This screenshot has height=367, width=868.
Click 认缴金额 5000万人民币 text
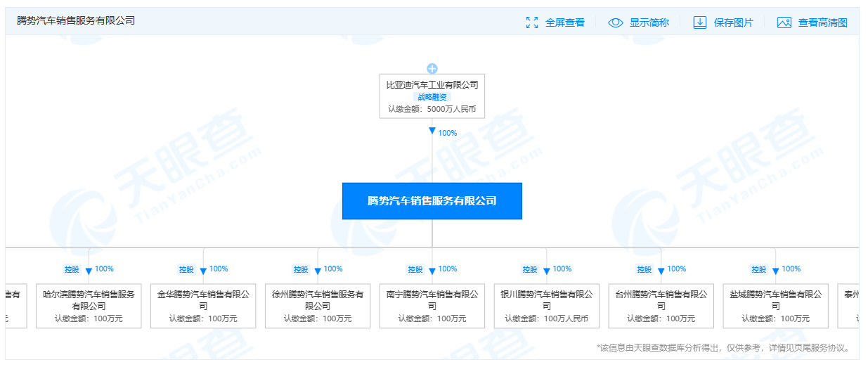click(x=432, y=109)
